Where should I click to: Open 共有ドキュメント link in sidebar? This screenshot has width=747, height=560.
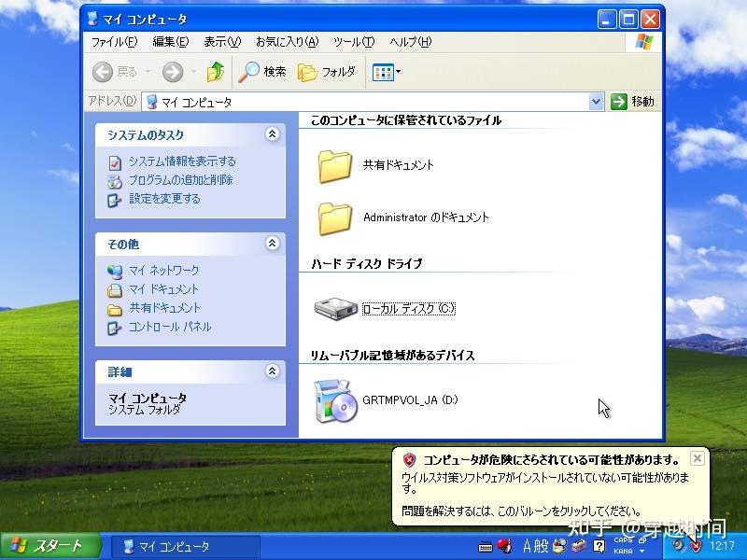164,308
